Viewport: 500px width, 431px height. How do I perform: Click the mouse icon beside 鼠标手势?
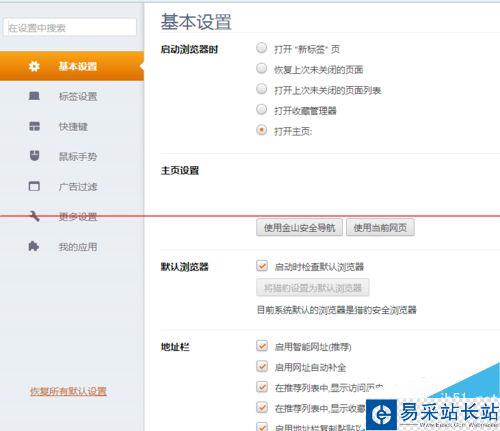click(34, 156)
